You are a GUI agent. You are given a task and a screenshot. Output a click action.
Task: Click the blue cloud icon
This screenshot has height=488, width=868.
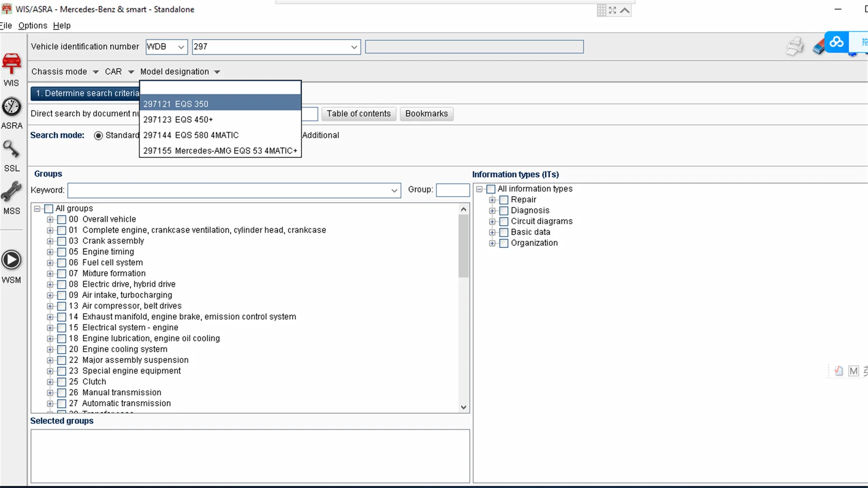[836, 42]
